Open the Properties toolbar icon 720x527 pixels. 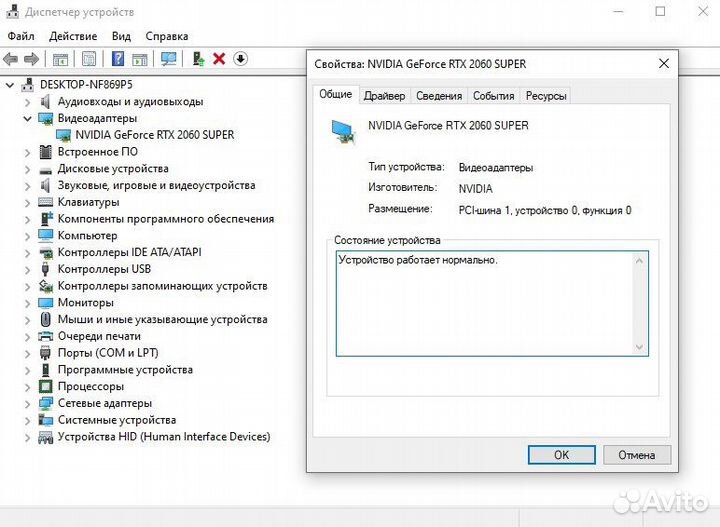tap(89, 59)
